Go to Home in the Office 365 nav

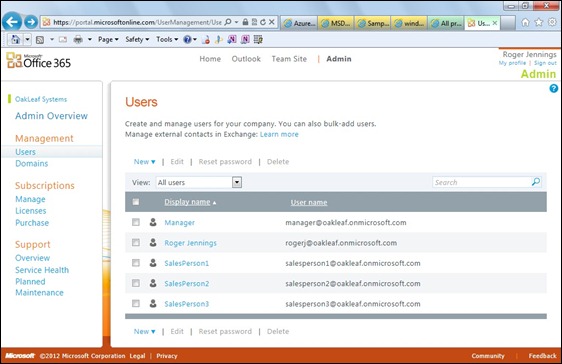point(210,59)
